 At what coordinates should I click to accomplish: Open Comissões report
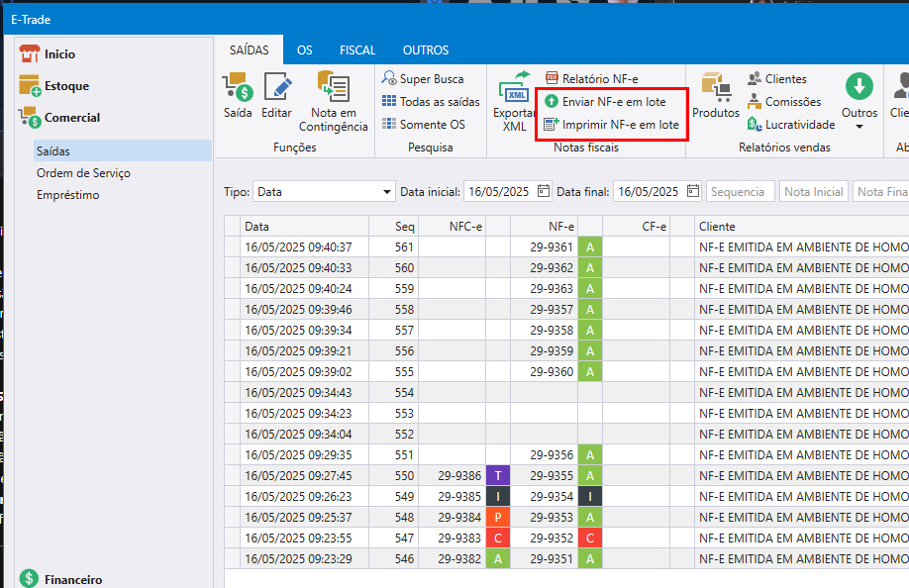click(x=784, y=101)
